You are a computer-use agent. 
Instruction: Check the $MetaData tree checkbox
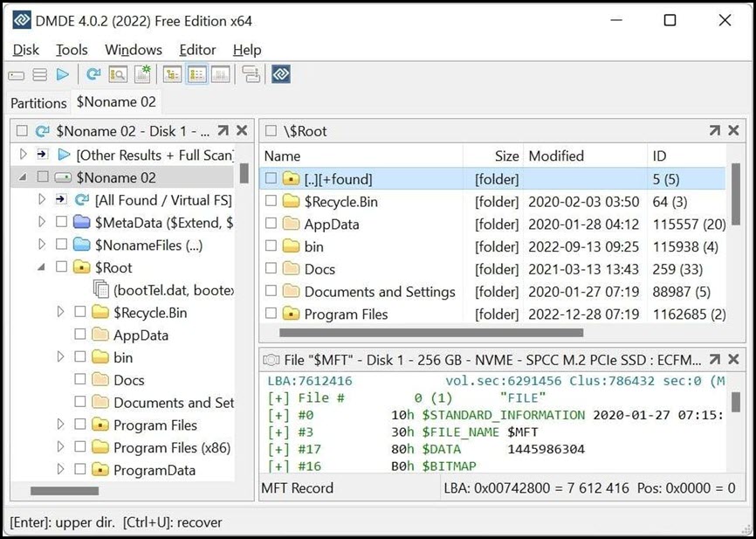[x=61, y=222]
